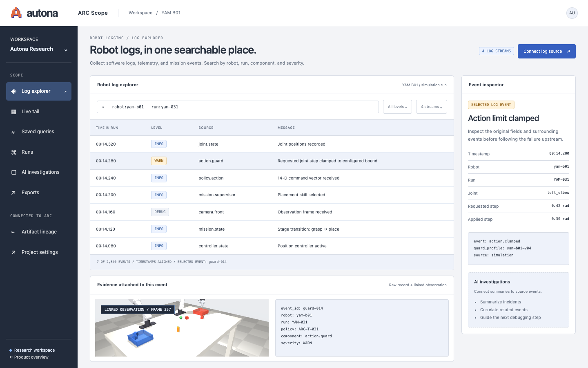Select the WARN badge on the action.guard row
The width and height of the screenshot is (588, 368).
pos(159,161)
